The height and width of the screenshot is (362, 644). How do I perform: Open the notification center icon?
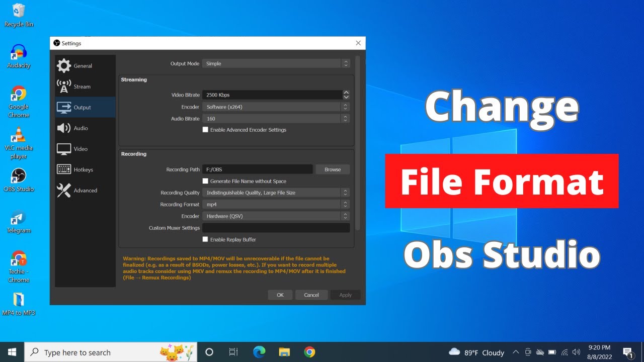628,352
